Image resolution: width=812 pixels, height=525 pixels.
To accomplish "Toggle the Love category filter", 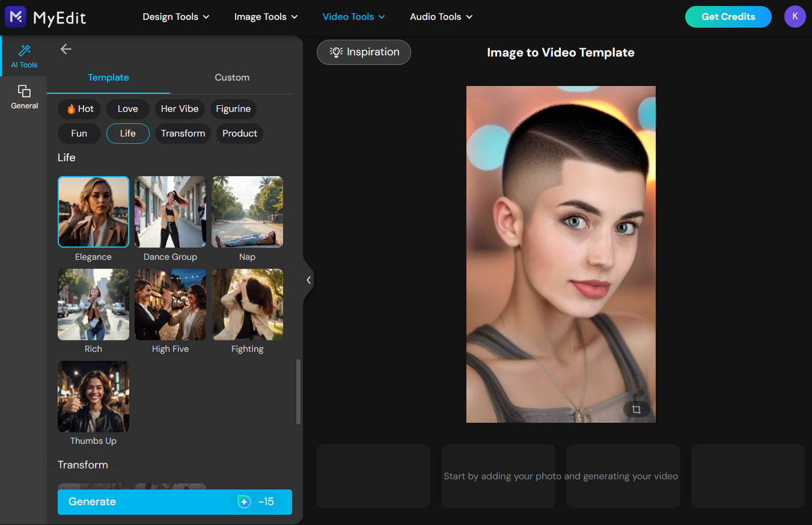I will tap(127, 109).
